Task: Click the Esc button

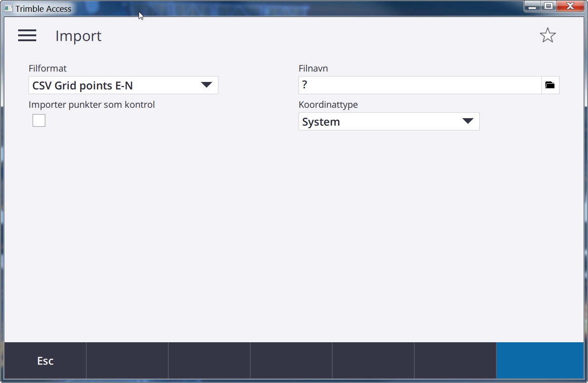Action: click(x=45, y=360)
